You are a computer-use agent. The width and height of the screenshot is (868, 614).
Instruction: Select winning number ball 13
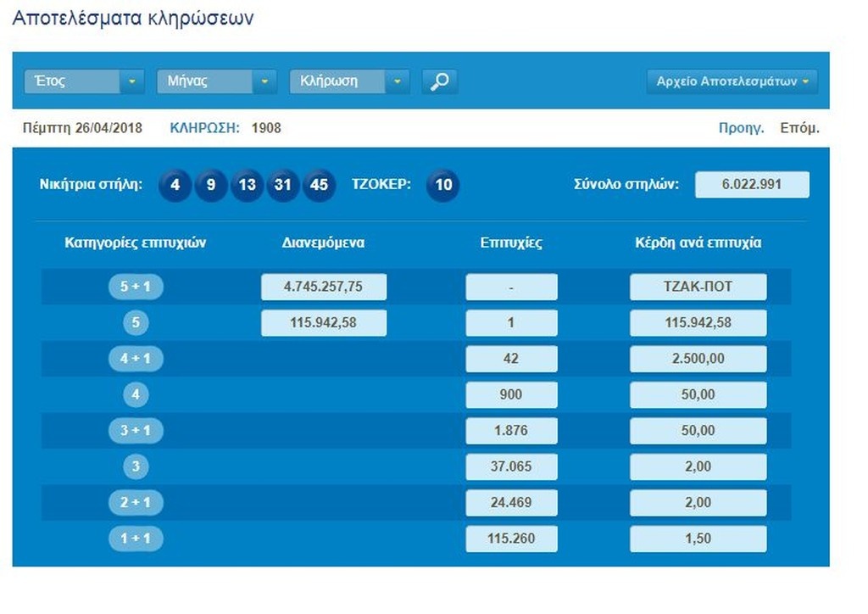247,185
